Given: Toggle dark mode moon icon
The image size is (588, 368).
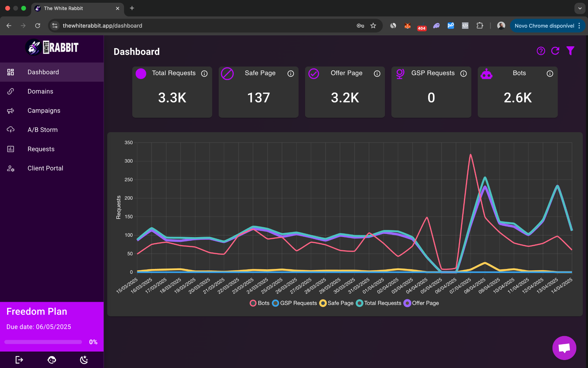Looking at the screenshot, I should click(x=84, y=360).
